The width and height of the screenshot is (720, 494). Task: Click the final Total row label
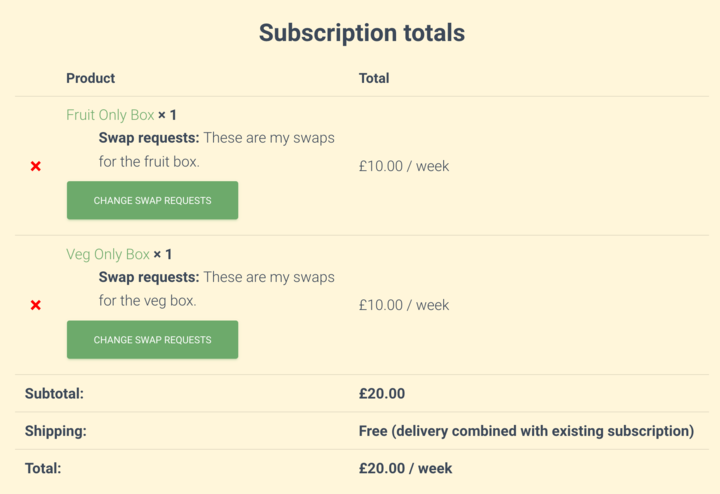(x=43, y=468)
